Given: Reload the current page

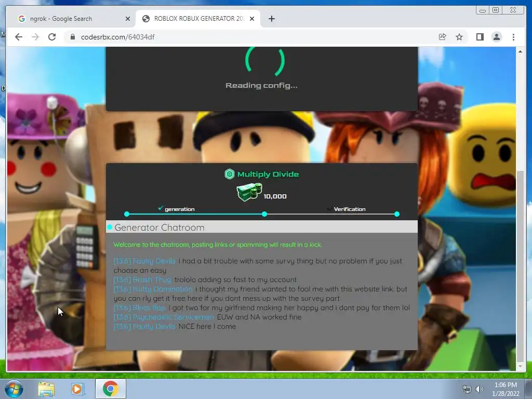Looking at the screenshot, I should click(52, 37).
